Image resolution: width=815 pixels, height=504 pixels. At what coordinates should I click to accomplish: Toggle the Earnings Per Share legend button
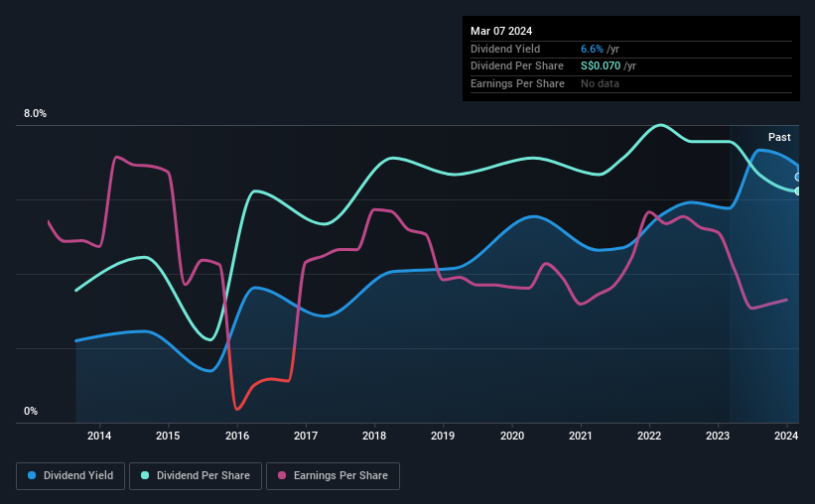(x=333, y=476)
